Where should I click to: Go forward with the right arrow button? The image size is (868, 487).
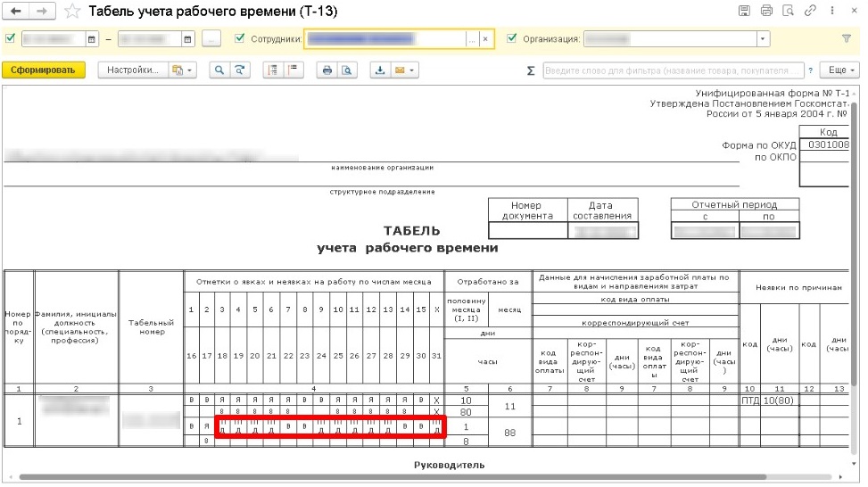(x=42, y=11)
